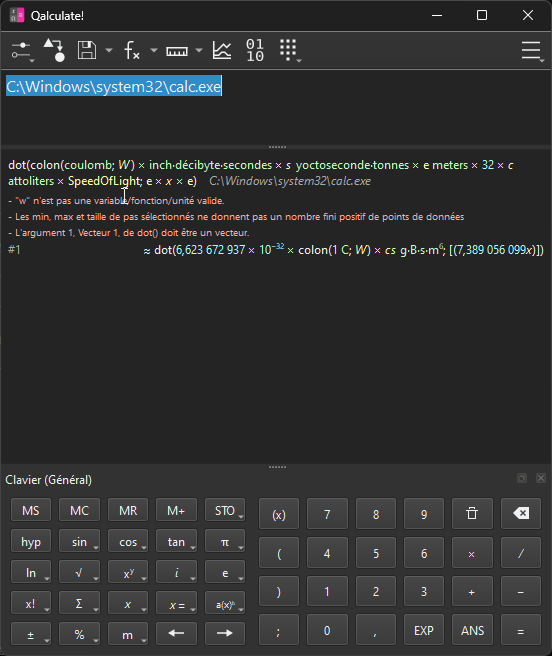The width and height of the screenshot is (552, 656).
Task: Click the division / key
Action: click(521, 553)
